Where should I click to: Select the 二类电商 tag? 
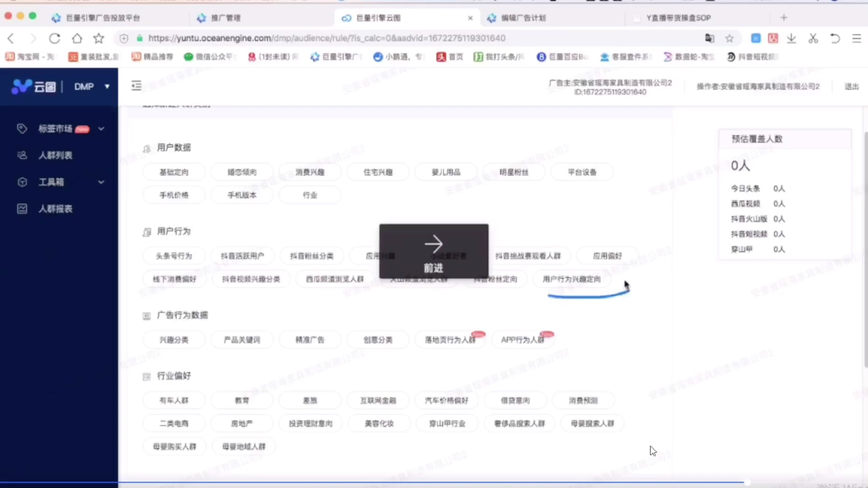pyautogui.click(x=174, y=424)
